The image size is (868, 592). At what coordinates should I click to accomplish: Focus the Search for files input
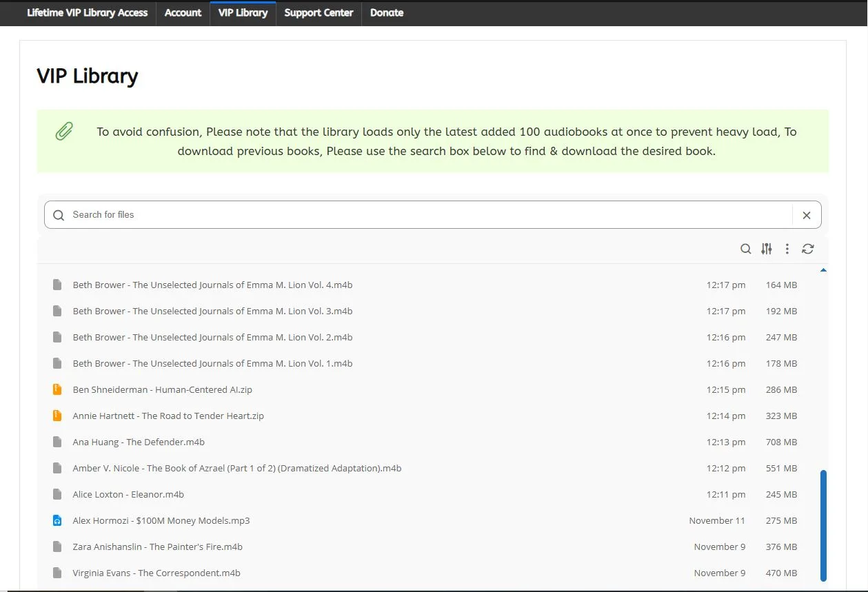(431, 215)
